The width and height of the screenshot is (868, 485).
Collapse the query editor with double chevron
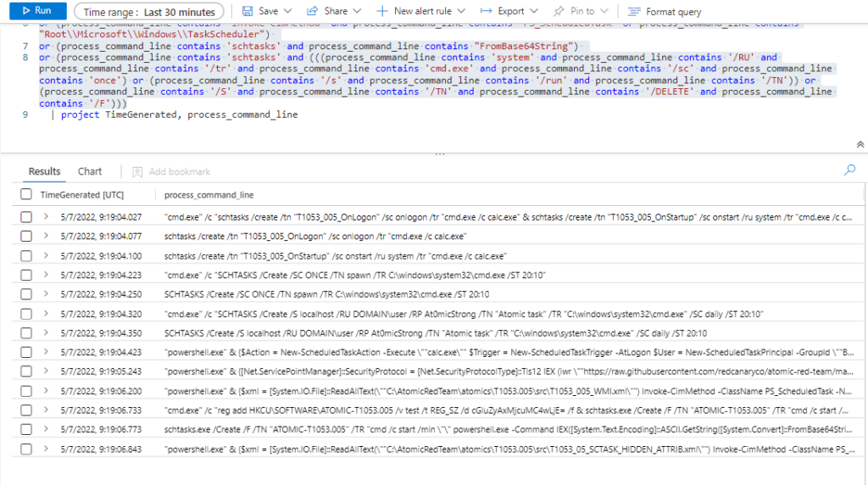coord(860,145)
